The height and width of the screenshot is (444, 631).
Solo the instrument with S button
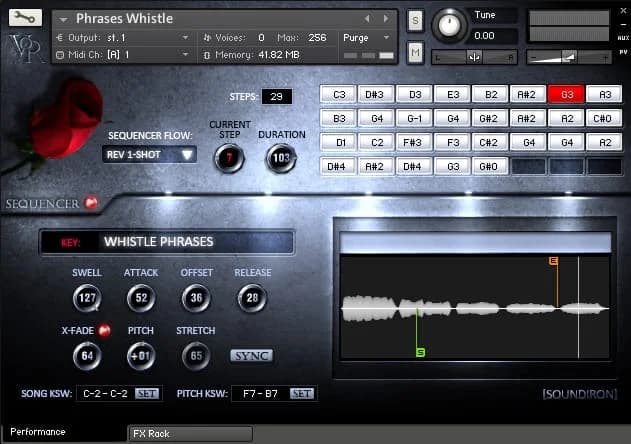[x=415, y=20]
